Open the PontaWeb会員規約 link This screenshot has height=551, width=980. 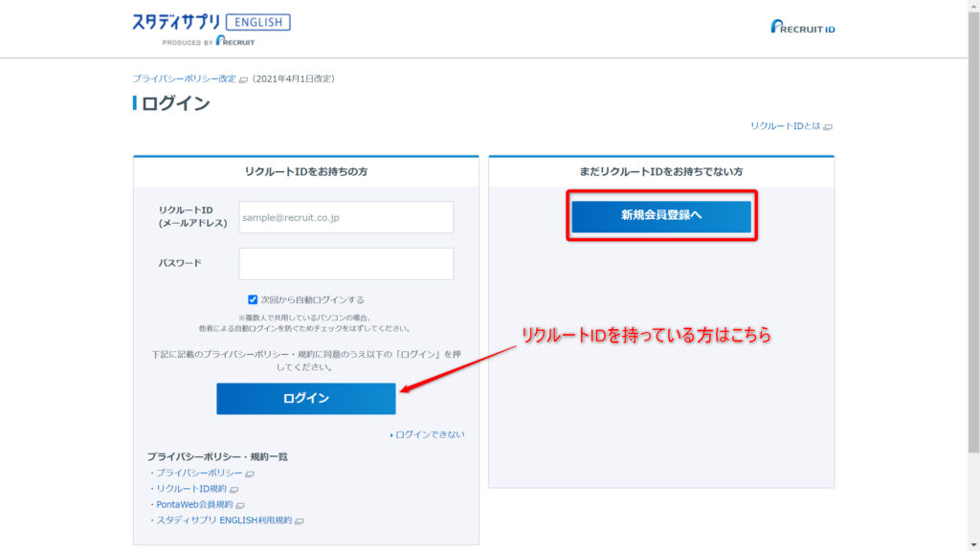tap(194, 504)
